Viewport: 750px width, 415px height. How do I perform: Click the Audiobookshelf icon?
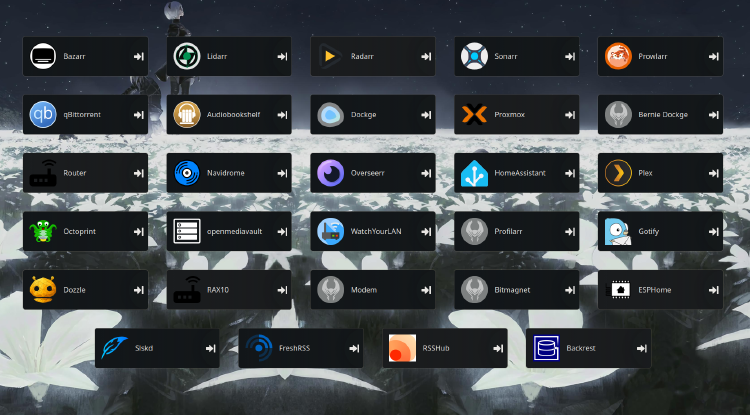[187, 115]
